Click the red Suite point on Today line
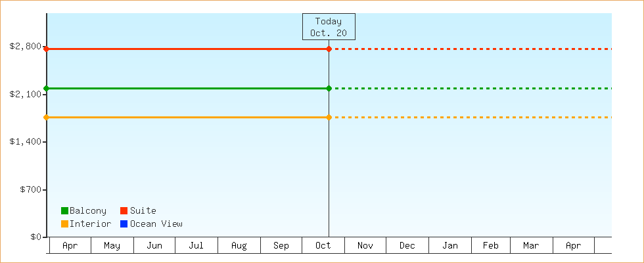 click(x=329, y=49)
